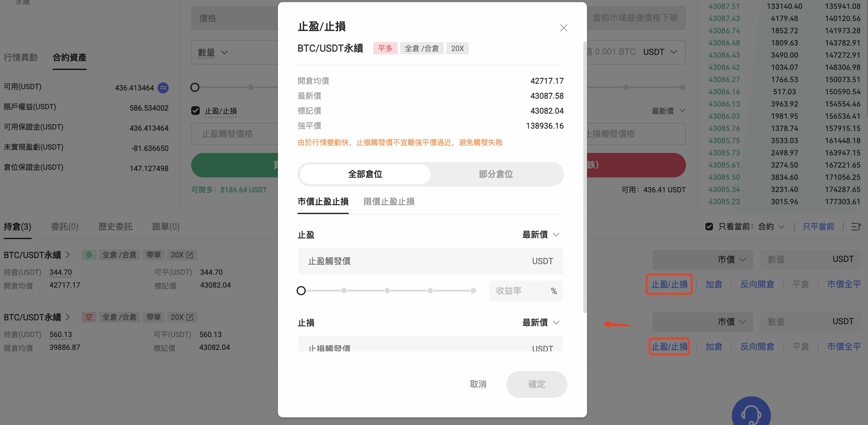Open the 持倉(3) tab
868x425 pixels.
tap(17, 227)
